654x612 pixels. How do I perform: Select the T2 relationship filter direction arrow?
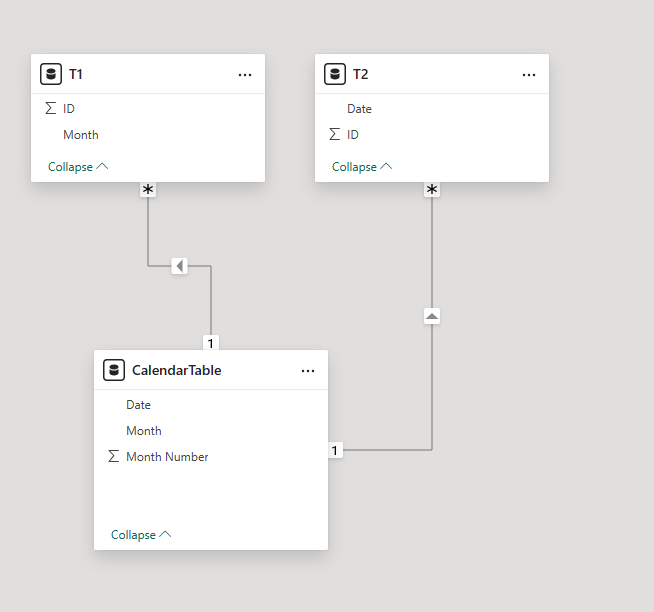tap(432, 316)
